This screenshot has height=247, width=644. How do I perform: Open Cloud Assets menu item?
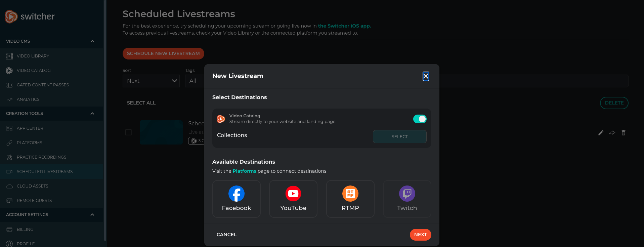(x=52, y=186)
